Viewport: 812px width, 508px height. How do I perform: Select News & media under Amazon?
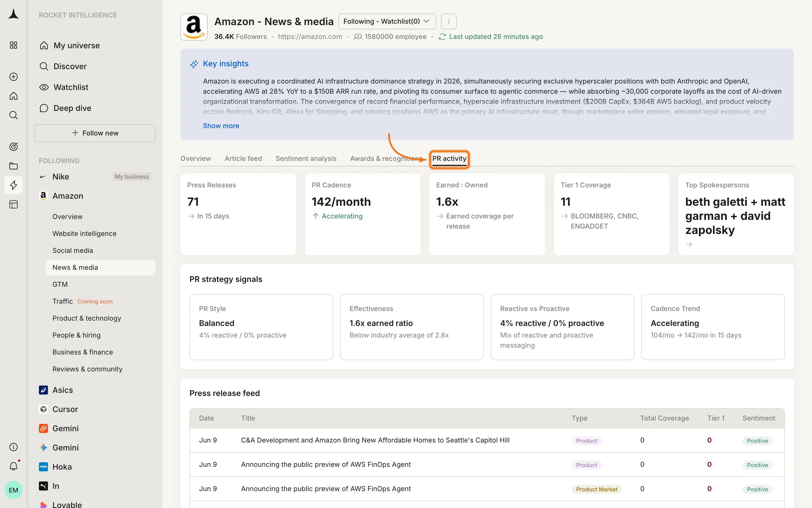click(101, 268)
